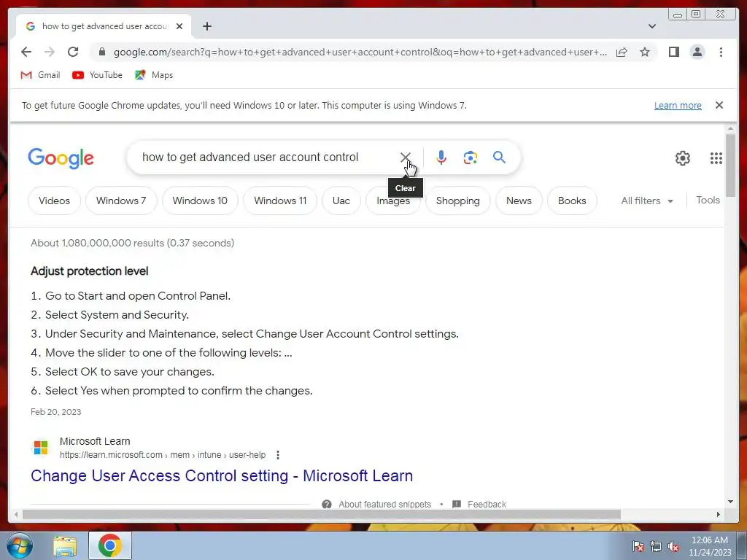Screen dimensions: 747x560
Task: Submit search with magnifier icon
Action: 499,157
